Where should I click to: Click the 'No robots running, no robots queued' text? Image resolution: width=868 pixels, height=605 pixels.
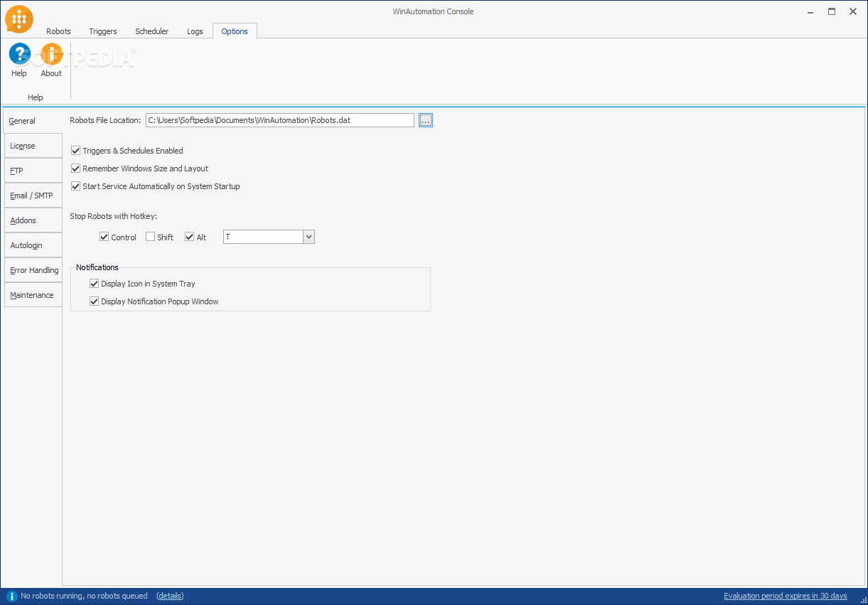pos(85,596)
